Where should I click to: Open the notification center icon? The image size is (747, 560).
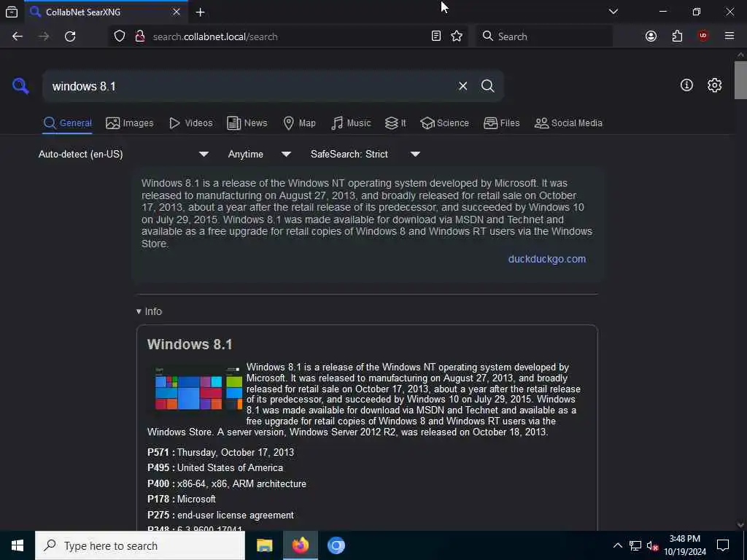[723, 545]
